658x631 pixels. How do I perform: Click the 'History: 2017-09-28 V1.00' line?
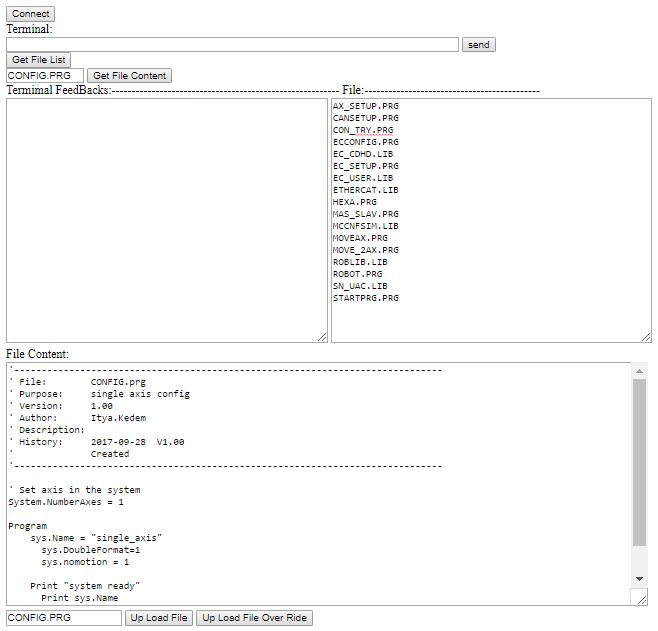(x=97, y=442)
